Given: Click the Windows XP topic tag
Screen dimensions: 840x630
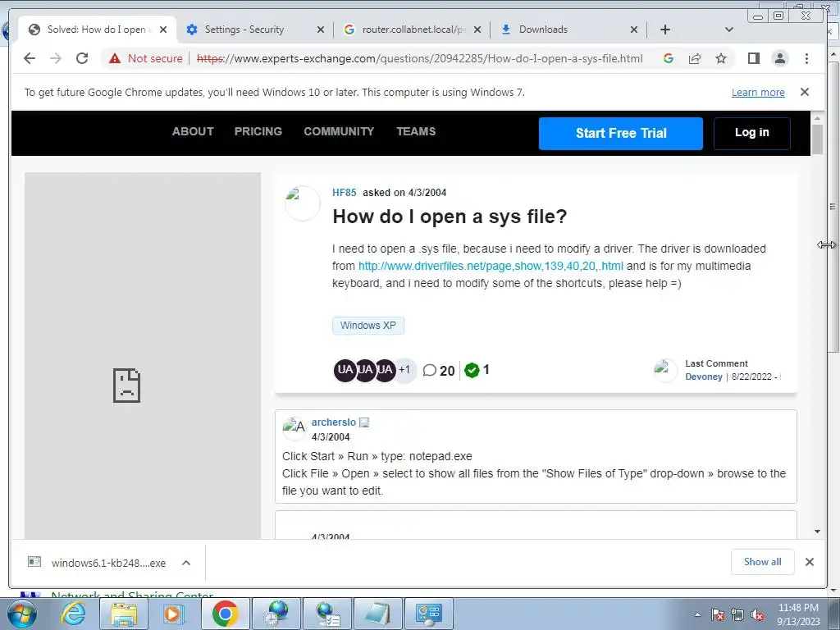Looking at the screenshot, I should click(368, 325).
